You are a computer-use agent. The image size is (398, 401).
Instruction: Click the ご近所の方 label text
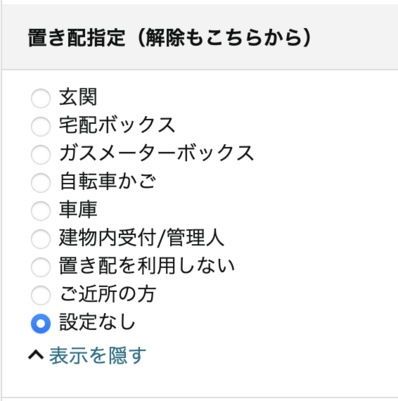click(108, 294)
